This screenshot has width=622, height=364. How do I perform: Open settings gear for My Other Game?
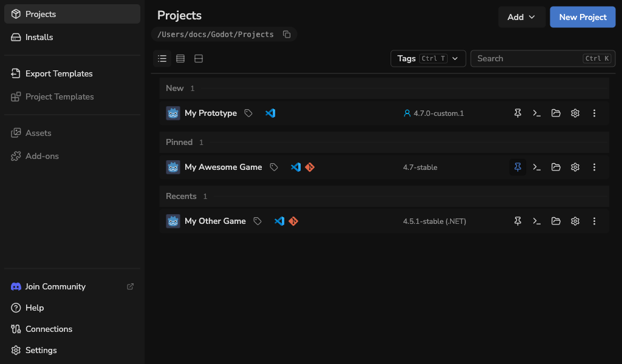pyautogui.click(x=575, y=221)
